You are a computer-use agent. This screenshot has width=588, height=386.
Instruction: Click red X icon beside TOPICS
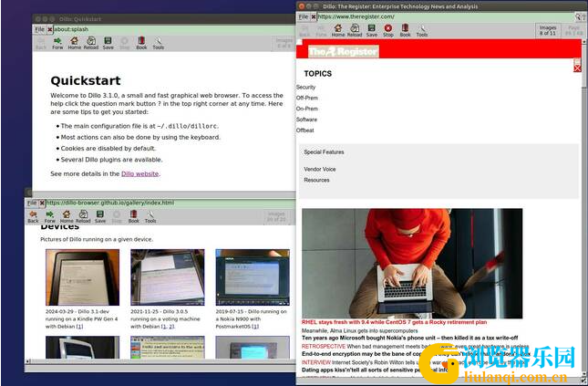click(577, 68)
